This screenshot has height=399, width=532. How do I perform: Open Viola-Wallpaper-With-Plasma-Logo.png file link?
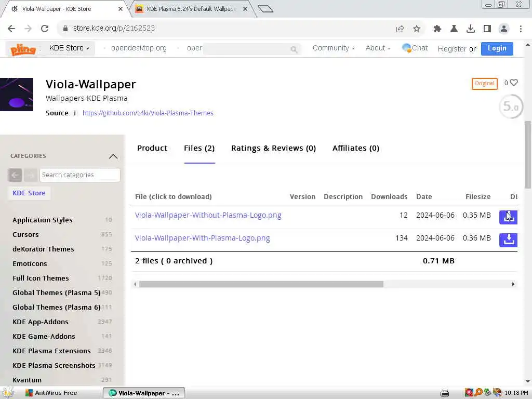[203, 238]
